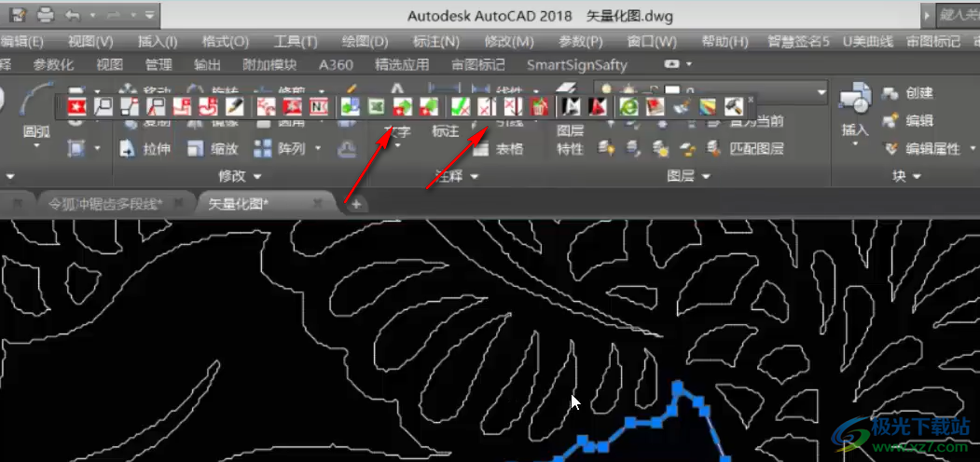The height and width of the screenshot is (462, 980).
Task: Open the 工具(T) menu
Action: 296,42
